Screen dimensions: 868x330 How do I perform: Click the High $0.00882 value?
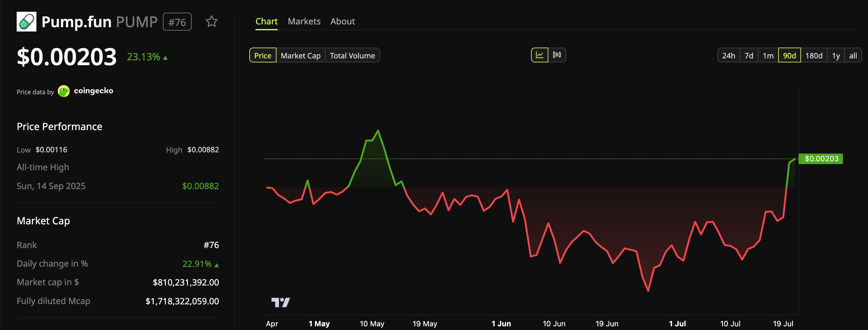[203, 150]
